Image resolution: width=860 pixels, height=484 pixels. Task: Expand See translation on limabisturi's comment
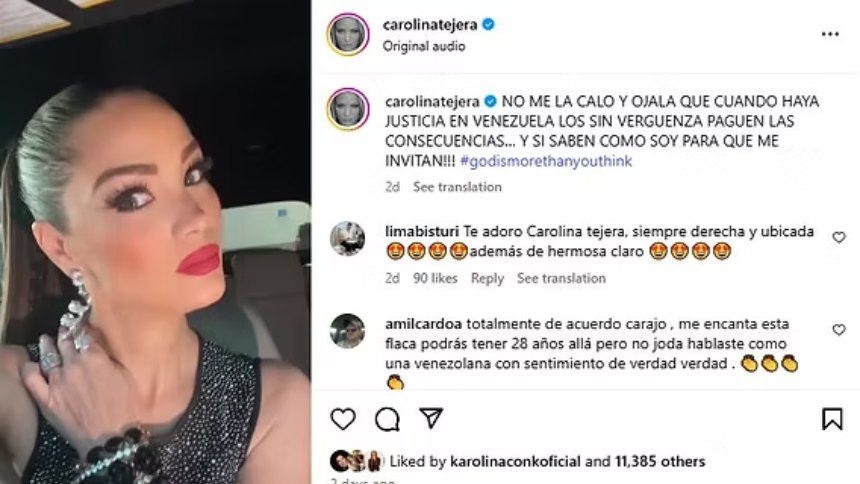click(562, 278)
